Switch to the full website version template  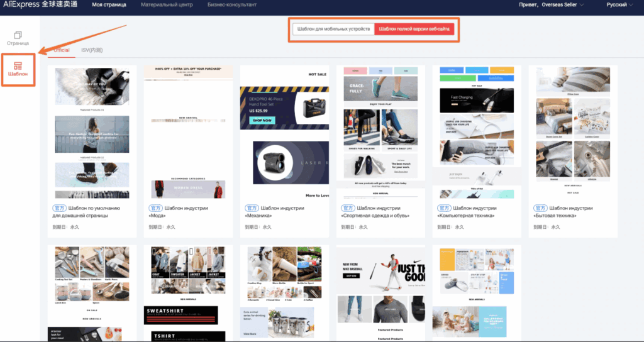point(413,30)
